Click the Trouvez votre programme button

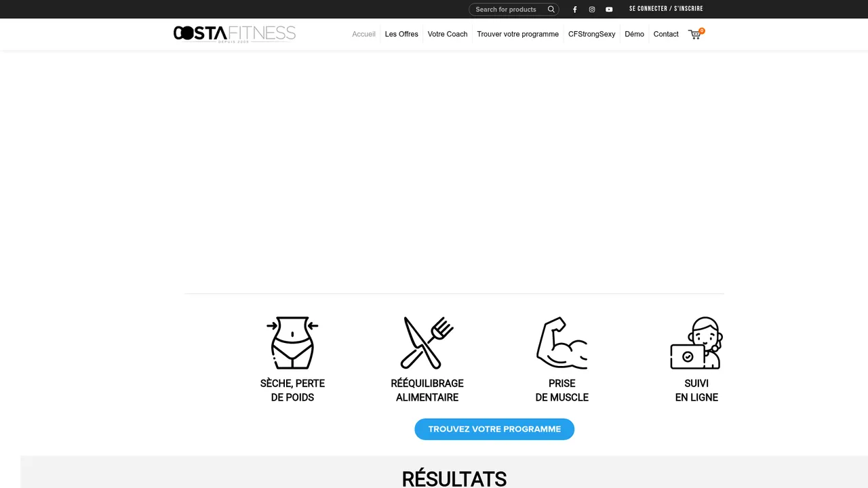point(494,429)
